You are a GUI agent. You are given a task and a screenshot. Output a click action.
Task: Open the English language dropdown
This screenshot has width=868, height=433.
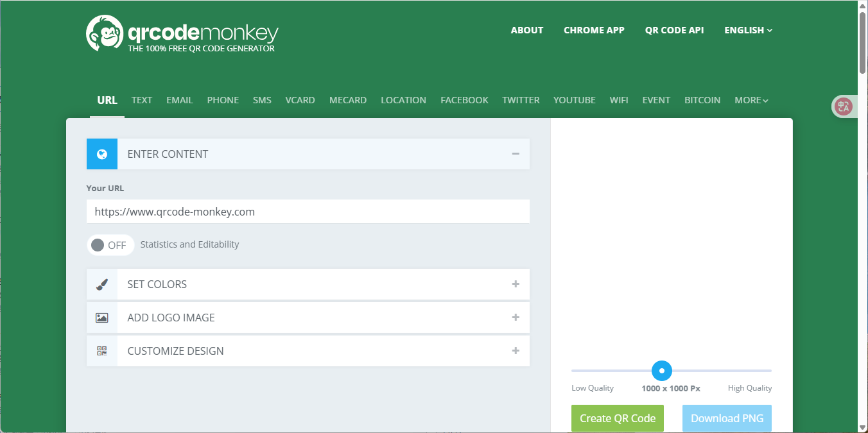(x=748, y=30)
